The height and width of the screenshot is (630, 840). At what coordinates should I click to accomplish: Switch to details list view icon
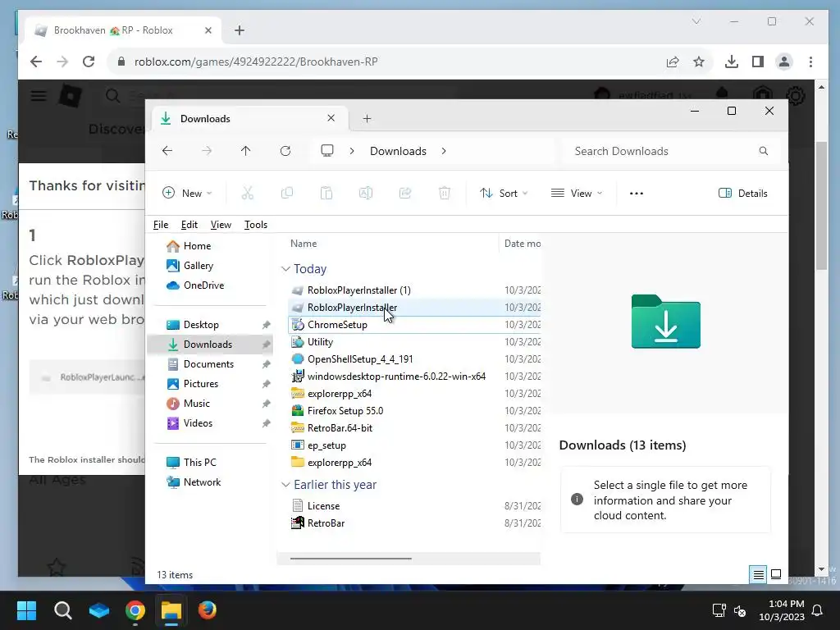[758, 575]
